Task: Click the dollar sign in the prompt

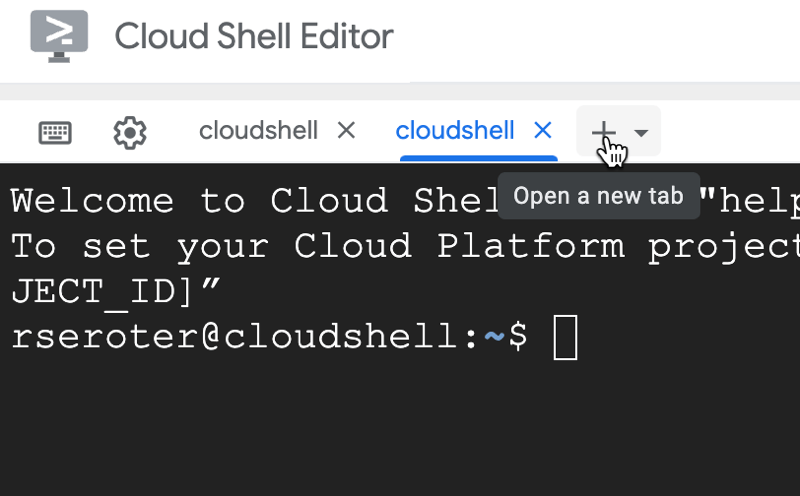Action: [x=518, y=337]
